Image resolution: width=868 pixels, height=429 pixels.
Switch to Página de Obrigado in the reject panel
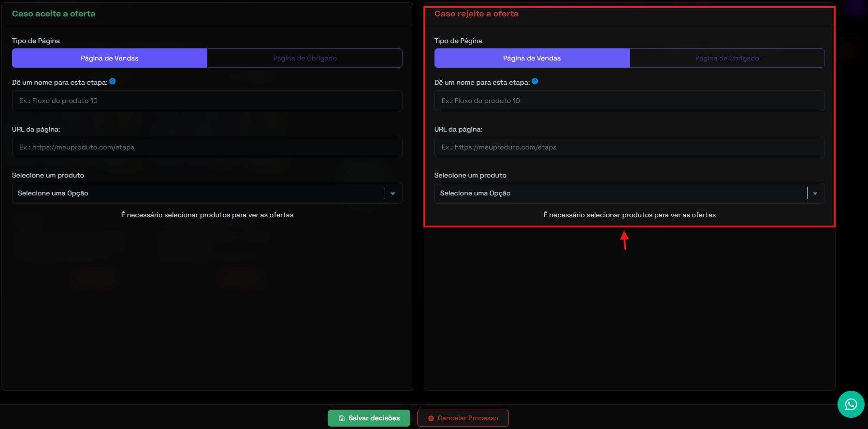pos(727,58)
